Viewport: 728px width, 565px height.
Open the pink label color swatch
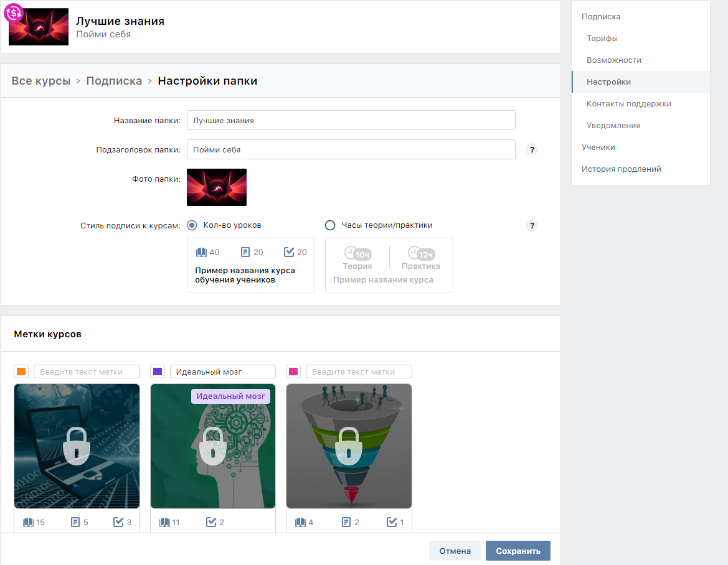point(293,371)
